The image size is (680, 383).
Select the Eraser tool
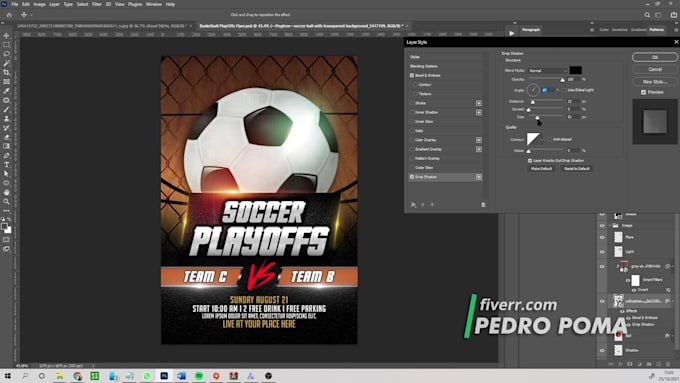[x=7, y=137]
